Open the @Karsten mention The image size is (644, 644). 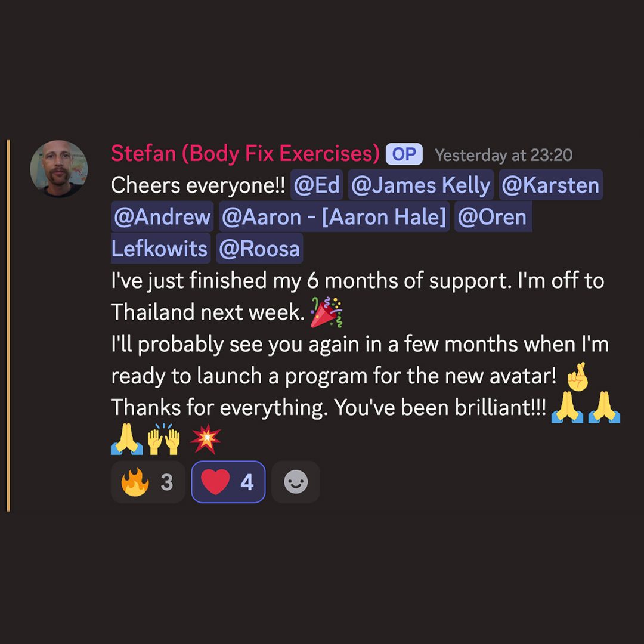[x=550, y=185]
